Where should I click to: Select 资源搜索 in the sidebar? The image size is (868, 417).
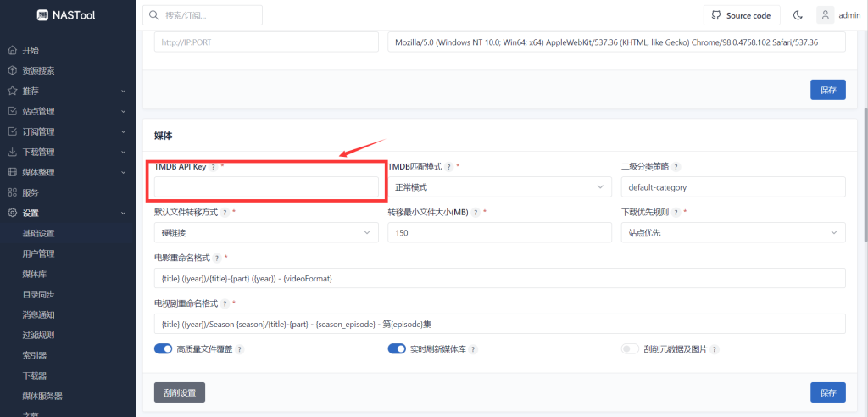click(38, 70)
